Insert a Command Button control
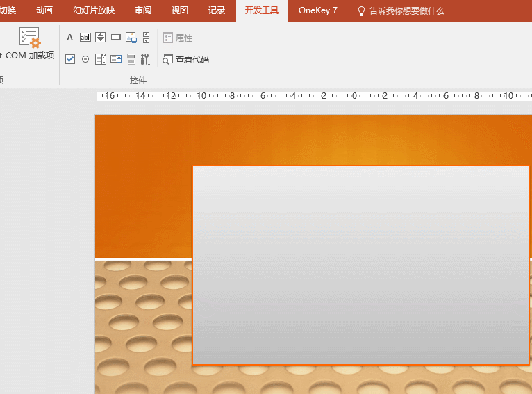Viewport: 532px width, 394px height. [116, 38]
